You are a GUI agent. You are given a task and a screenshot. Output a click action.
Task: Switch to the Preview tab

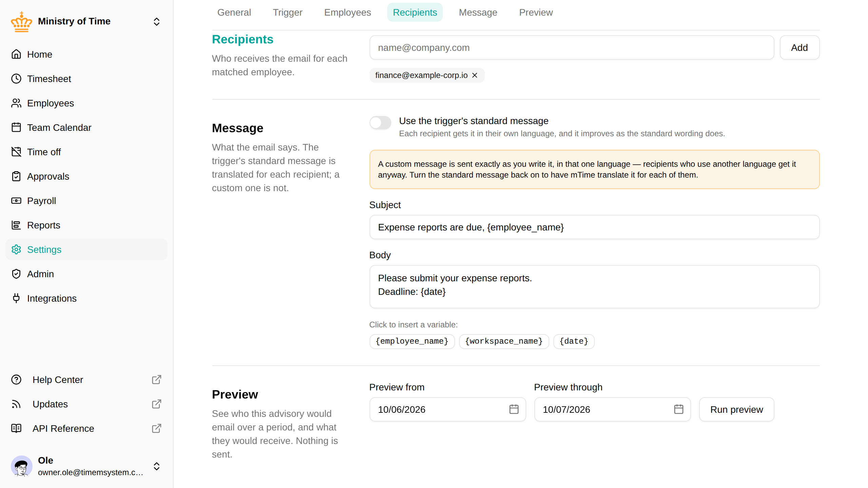point(536,12)
